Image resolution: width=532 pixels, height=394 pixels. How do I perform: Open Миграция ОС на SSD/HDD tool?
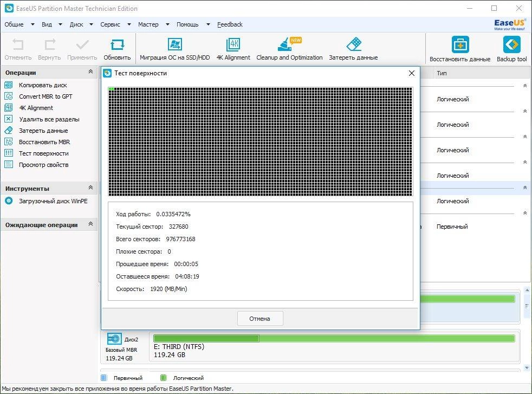click(175, 44)
